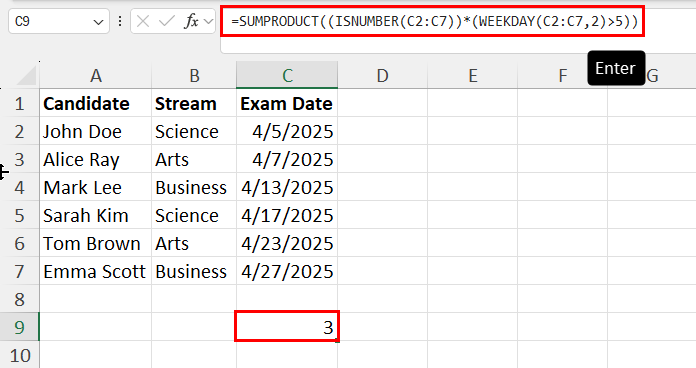Select column A header
Screen dimensions: 696x368
pos(95,76)
